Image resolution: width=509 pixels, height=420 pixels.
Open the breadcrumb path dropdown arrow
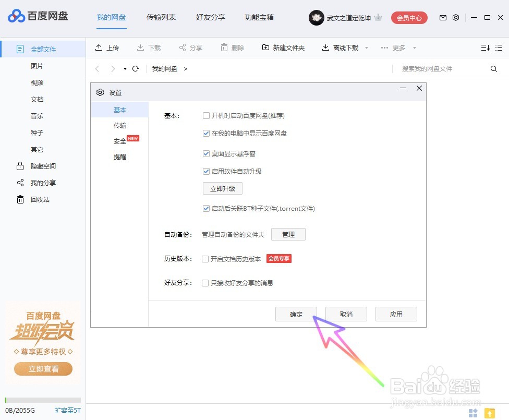point(125,68)
